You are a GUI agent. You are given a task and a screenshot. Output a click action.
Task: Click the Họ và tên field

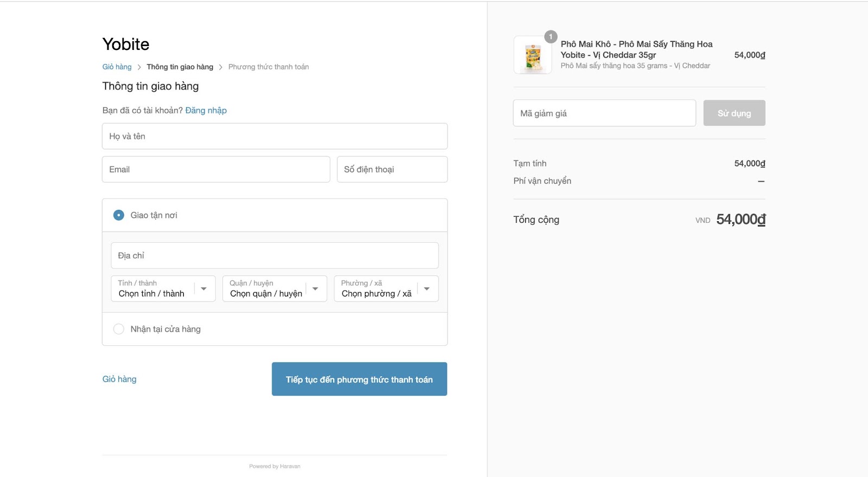[275, 136]
